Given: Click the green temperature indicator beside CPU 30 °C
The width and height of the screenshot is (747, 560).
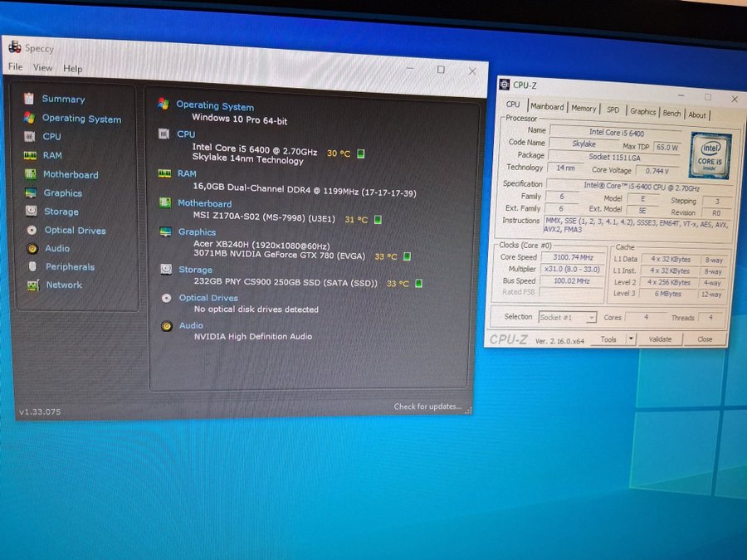Looking at the screenshot, I should click(361, 153).
